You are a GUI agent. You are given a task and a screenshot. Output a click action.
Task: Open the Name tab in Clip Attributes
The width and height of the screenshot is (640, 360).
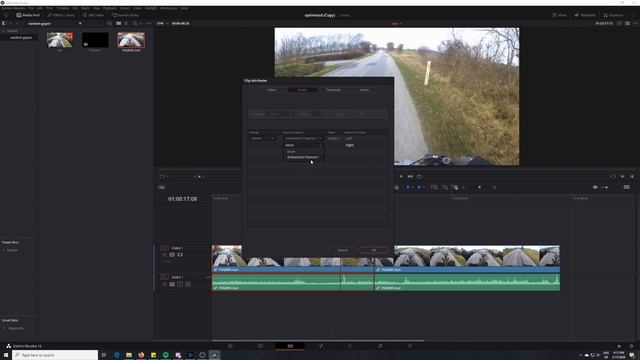coord(364,90)
